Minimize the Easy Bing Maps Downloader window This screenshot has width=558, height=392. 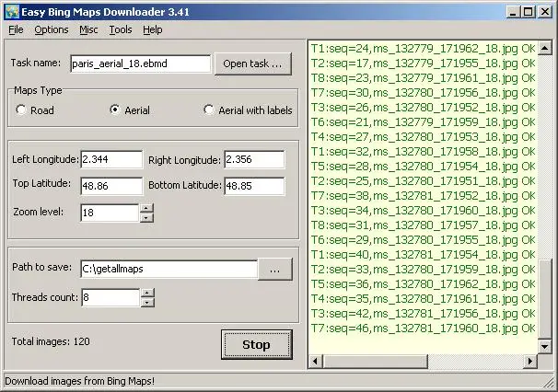(513, 12)
